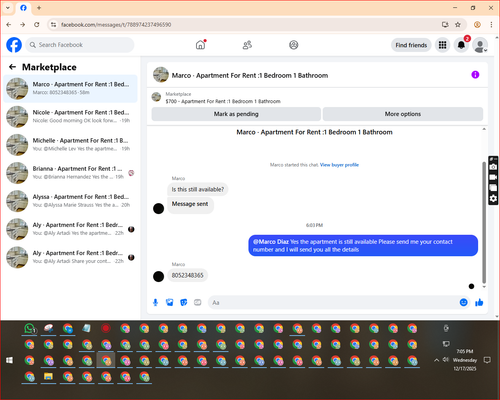This screenshot has width=500, height=400.
Task: Open the emoji picker
Action: [x=463, y=302]
